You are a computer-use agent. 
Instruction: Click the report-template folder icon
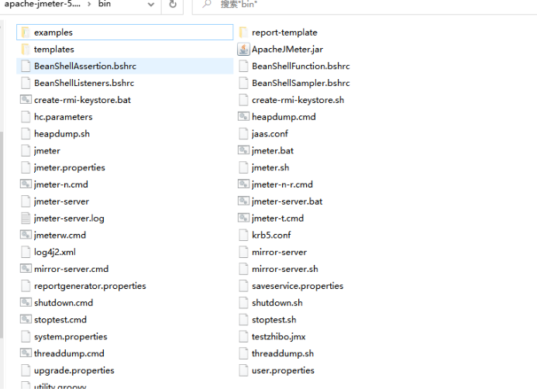coord(243,33)
